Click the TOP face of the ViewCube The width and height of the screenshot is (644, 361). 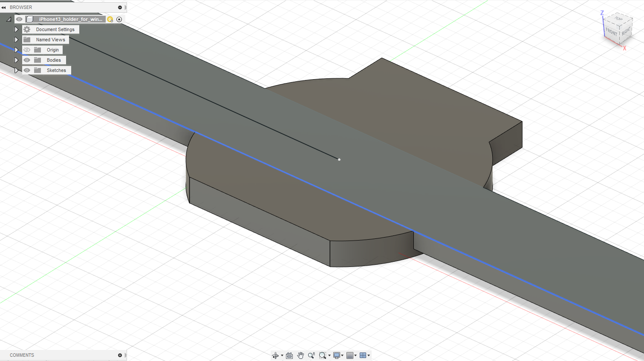click(x=618, y=19)
